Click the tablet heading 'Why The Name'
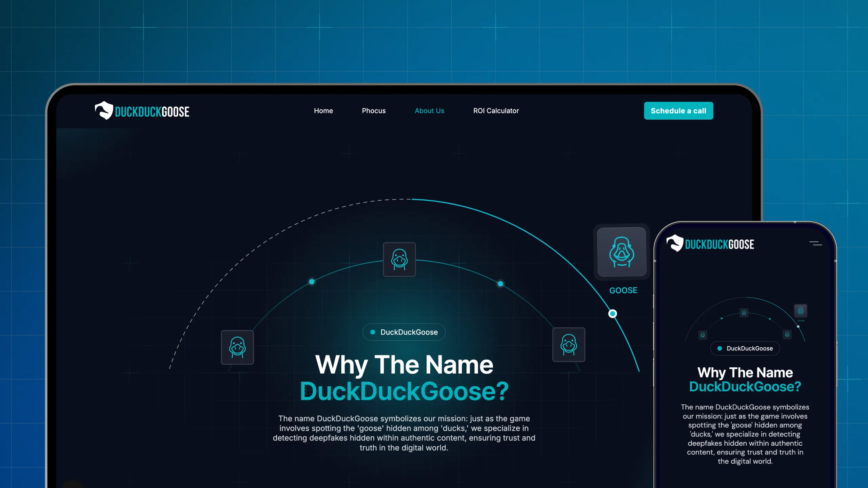The width and height of the screenshot is (868, 488). [x=404, y=365]
